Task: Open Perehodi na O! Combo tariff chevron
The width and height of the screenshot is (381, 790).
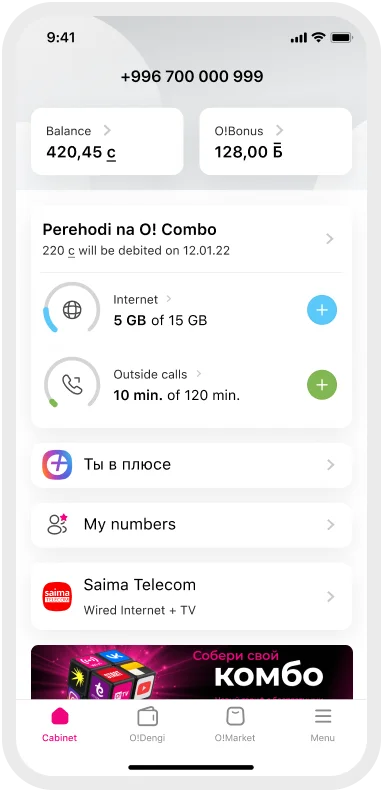Action: [330, 238]
